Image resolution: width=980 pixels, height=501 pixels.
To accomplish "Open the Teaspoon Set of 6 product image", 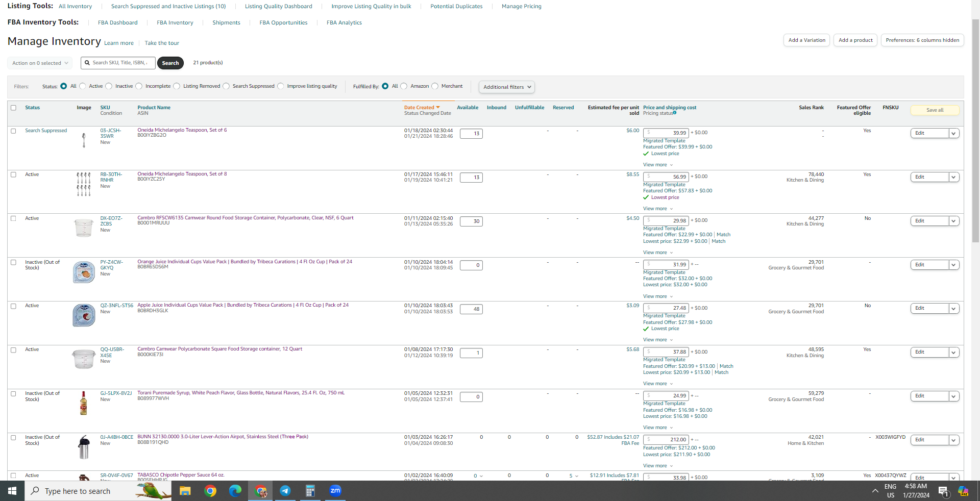I will (x=84, y=140).
